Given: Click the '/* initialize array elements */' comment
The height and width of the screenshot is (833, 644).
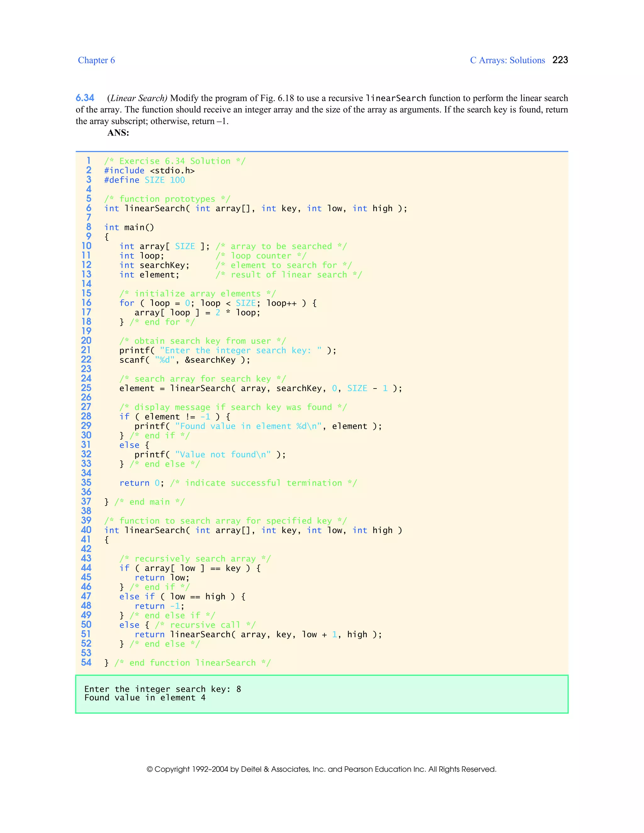Looking at the screenshot, I should (x=197, y=294).
